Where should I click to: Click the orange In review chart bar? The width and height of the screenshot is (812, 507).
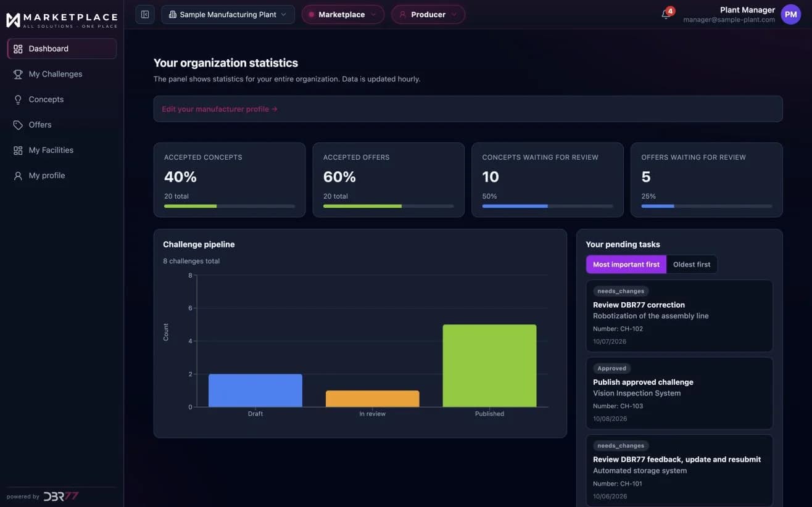pos(373,399)
